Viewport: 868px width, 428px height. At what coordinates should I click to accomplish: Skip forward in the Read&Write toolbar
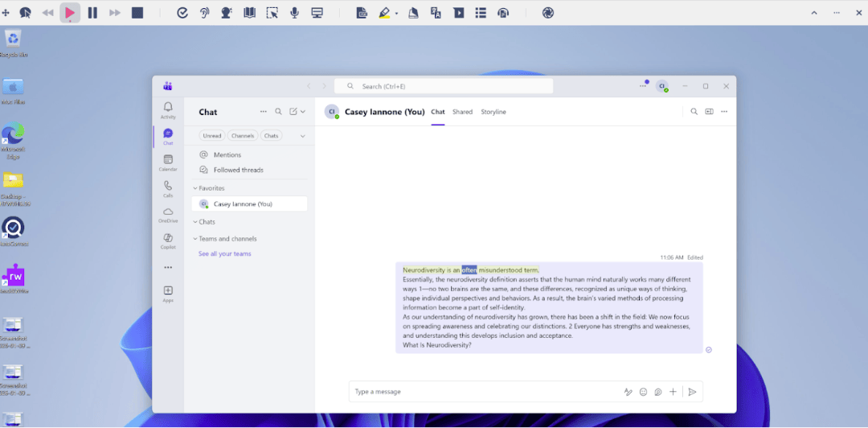pyautogui.click(x=115, y=13)
